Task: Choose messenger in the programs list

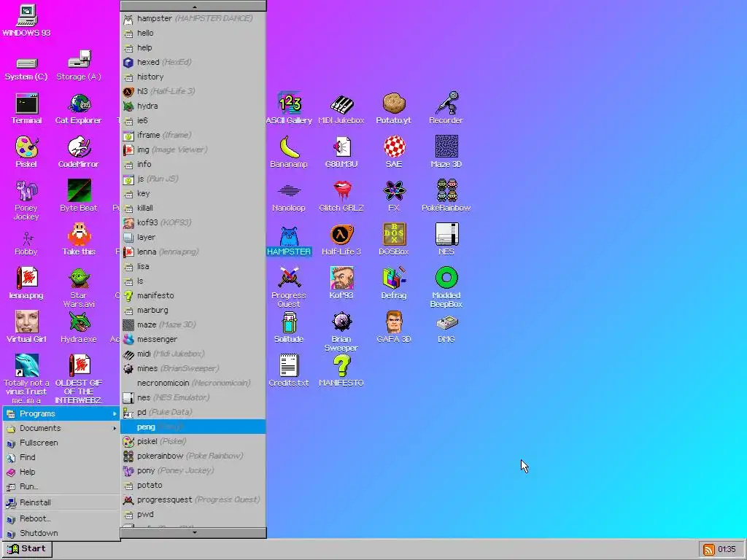Action: pos(193,339)
